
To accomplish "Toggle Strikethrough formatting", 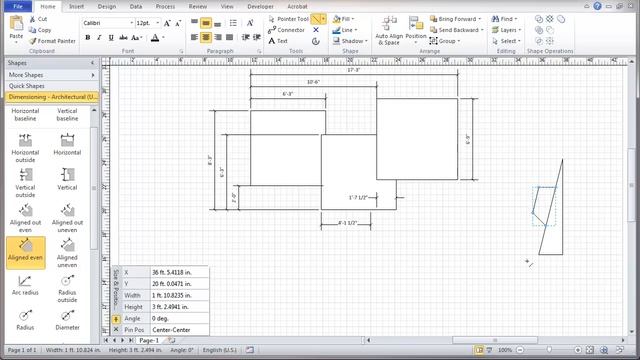I will [123, 38].
